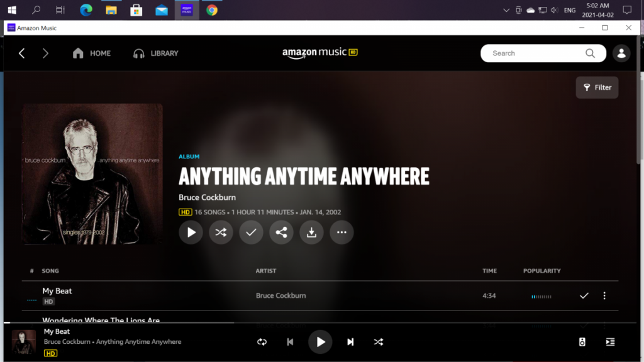Open Google Chrome from taskbar
The width and height of the screenshot is (644, 362).
tap(212, 10)
